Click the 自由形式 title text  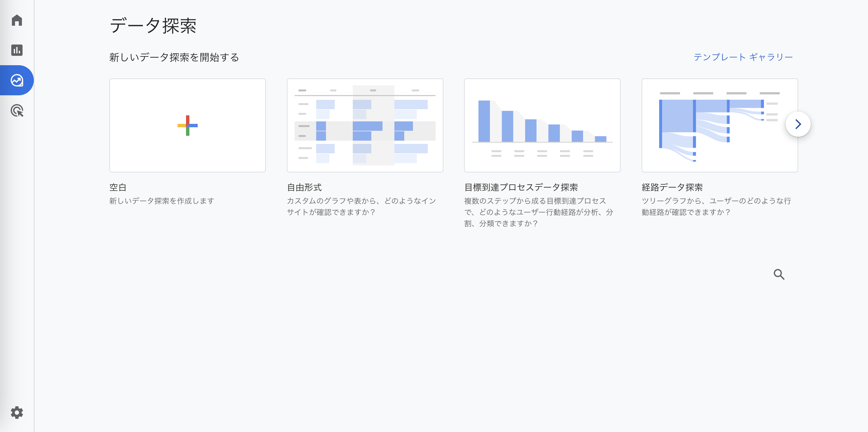(x=304, y=187)
